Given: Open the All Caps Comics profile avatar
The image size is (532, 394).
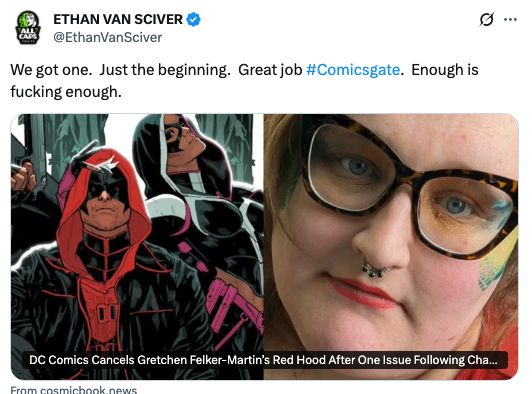Looking at the screenshot, I should tap(28, 27).
